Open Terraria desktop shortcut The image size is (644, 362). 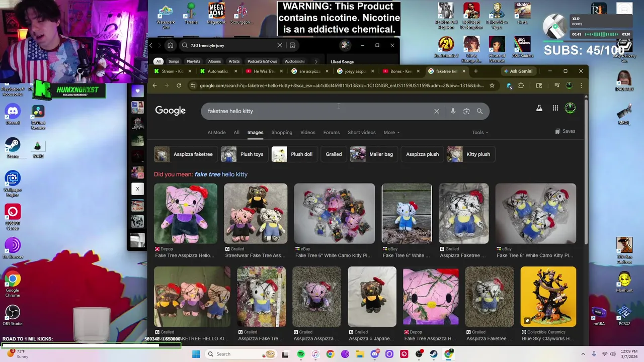tap(191, 14)
